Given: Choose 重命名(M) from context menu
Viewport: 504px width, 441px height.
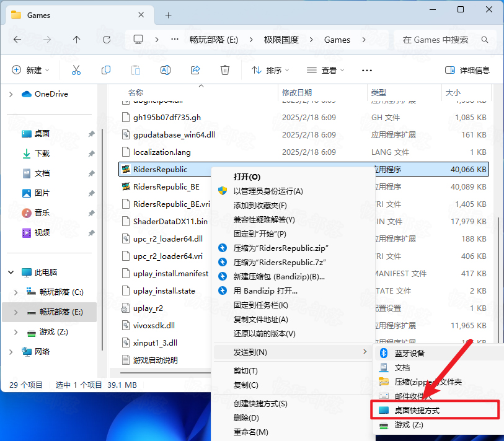Looking at the screenshot, I should click(x=250, y=432).
